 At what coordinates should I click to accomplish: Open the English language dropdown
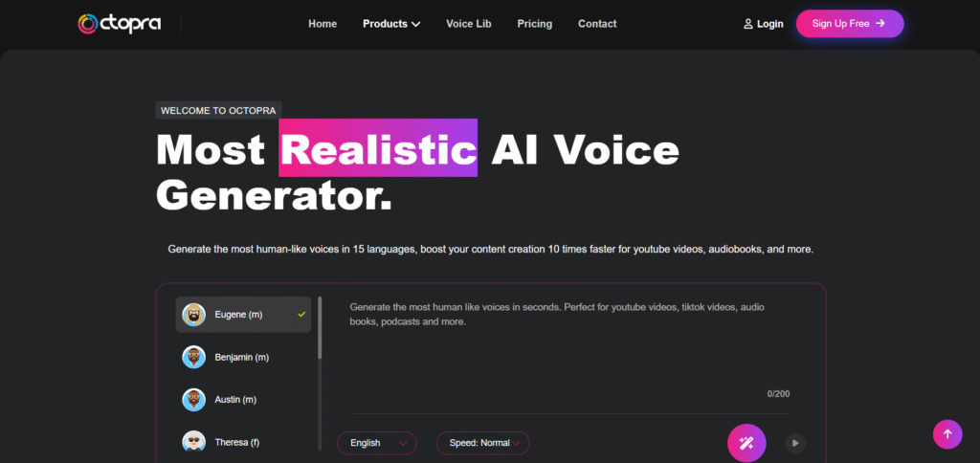pos(376,443)
